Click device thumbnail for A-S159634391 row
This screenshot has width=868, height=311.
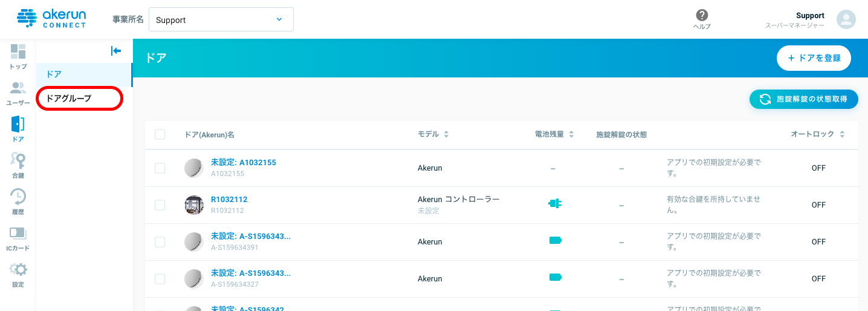(x=194, y=241)
